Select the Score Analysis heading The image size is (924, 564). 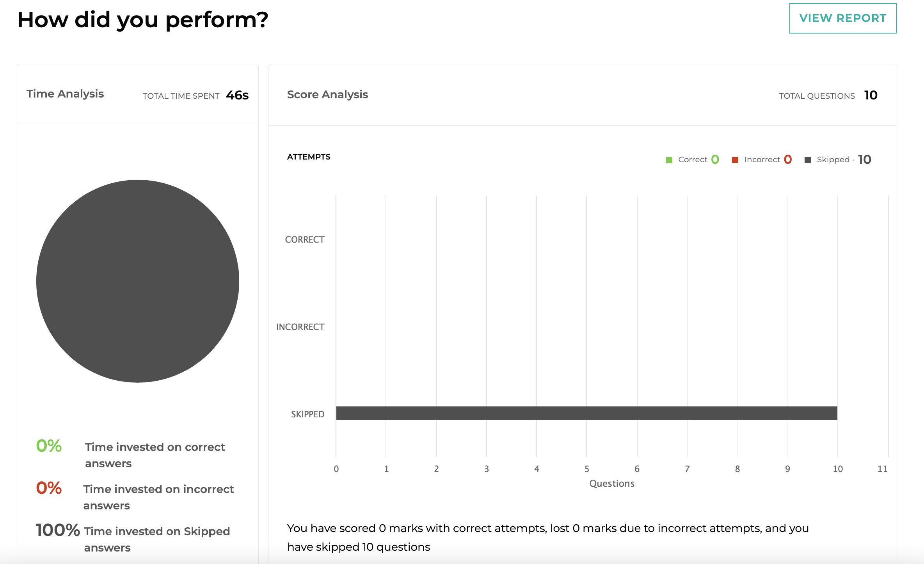pyautogui.click(x=327, y=95)
